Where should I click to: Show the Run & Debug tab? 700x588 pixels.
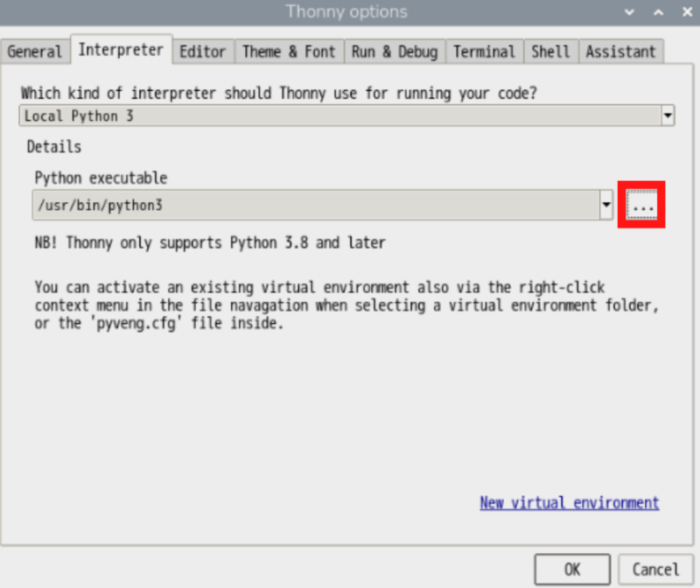coord(395,52)
